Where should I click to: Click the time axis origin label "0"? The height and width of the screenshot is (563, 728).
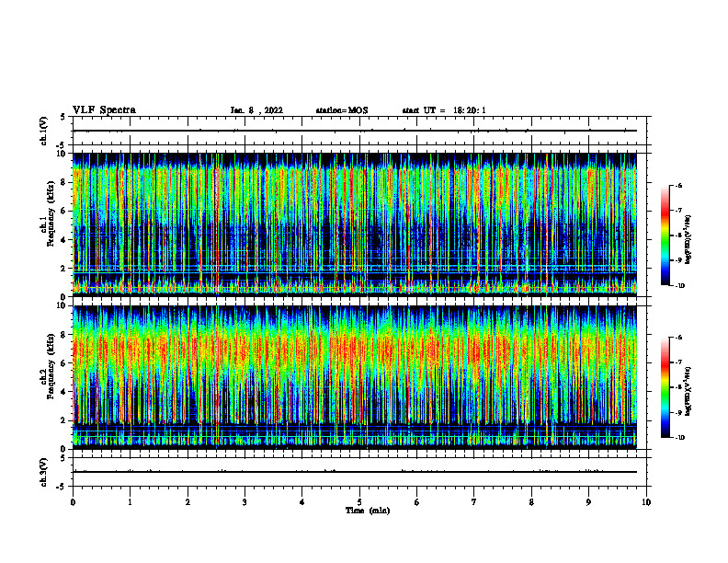(x=73, y=502)
